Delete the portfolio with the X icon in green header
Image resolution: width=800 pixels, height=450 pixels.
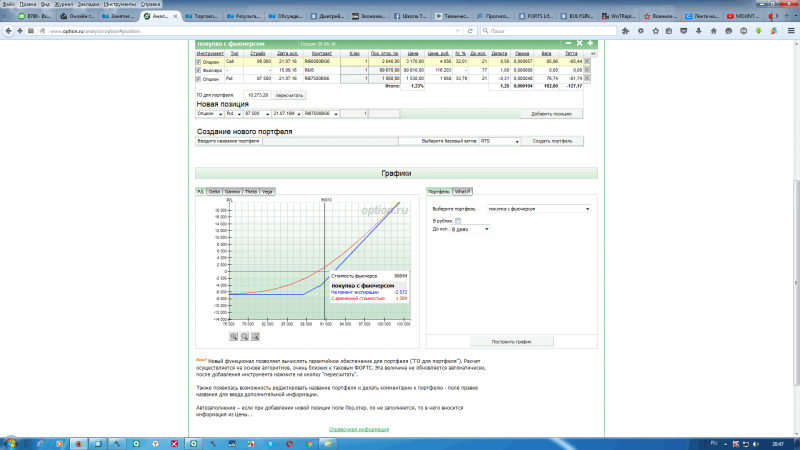tap(579, 43)
